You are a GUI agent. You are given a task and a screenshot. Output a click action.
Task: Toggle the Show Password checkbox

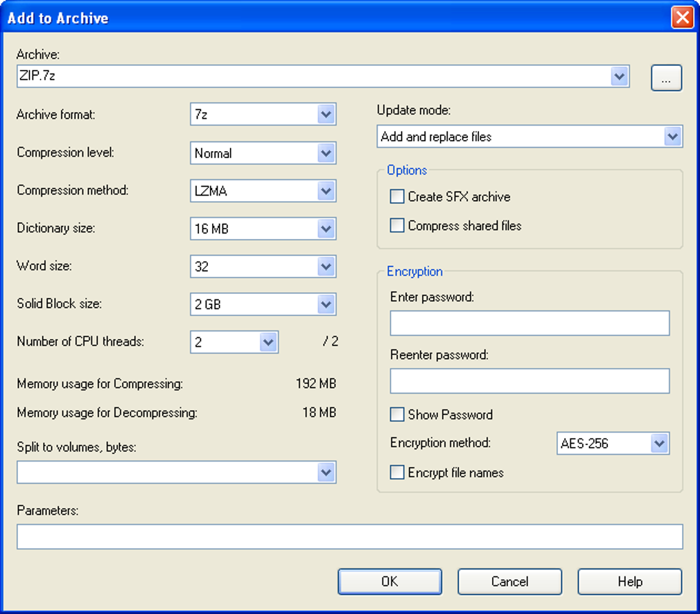(x=397, y=415)
